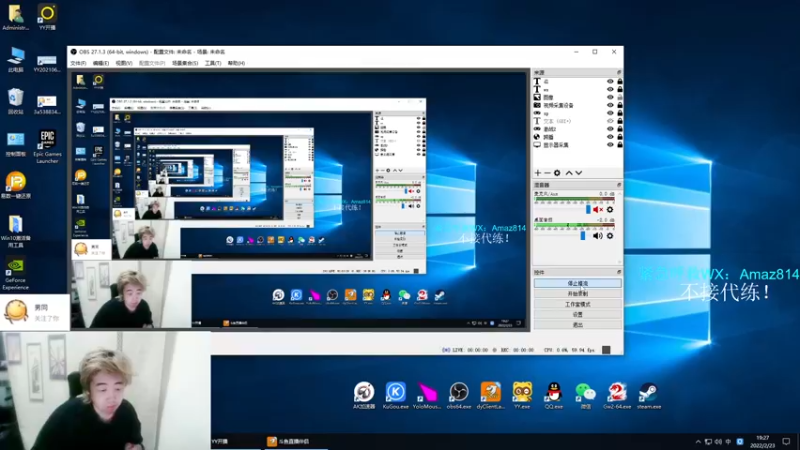Toggle visibility eye of 图像 source
This screenshot has width=800, height=450.
(610, 97)
